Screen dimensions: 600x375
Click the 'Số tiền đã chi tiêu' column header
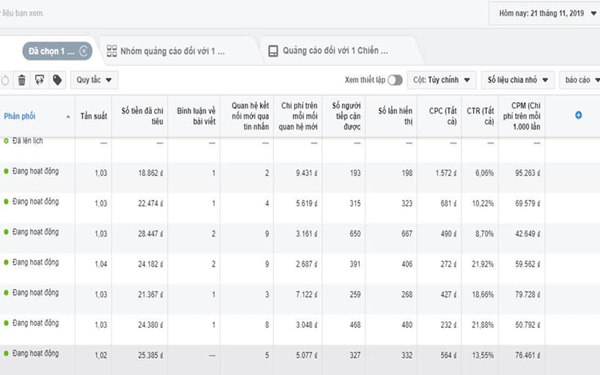140,116
